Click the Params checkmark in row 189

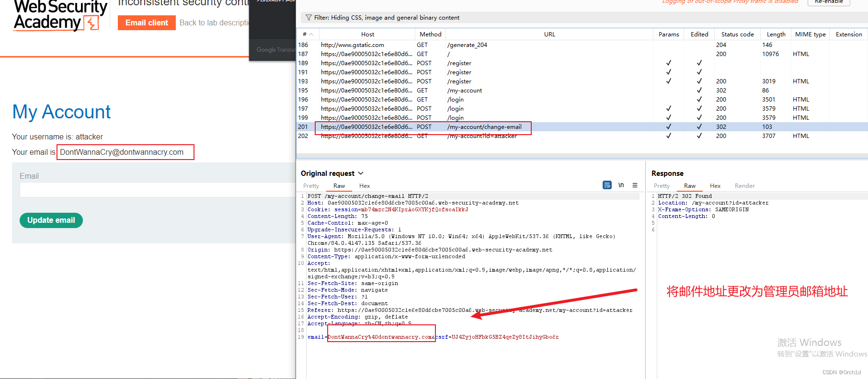click(669, 63)
